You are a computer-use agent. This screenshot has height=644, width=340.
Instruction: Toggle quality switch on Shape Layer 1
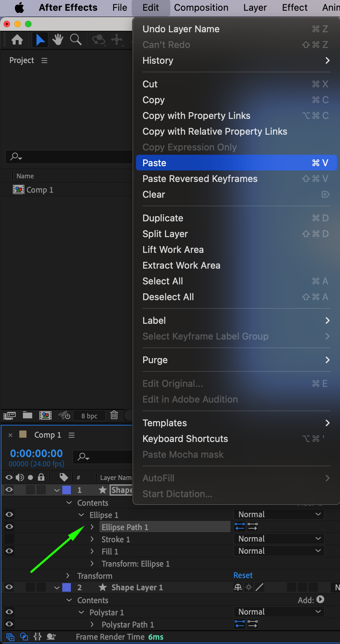coord(259,587)
